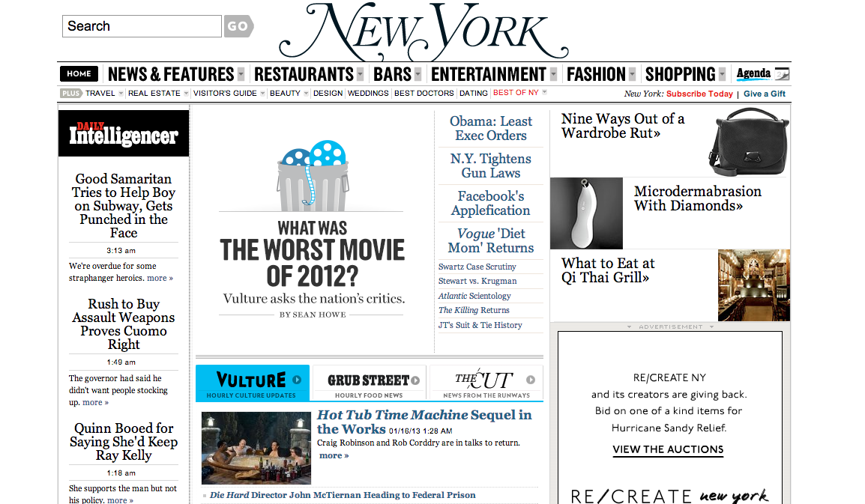Go to the HOME tab

tap(79, 74)
